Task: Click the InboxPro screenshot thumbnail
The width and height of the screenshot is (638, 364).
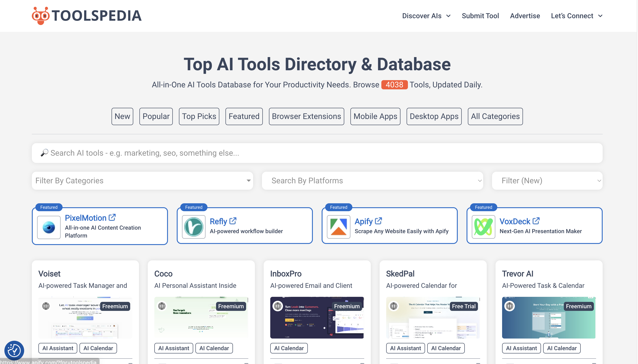Action: tap(317, 317)
